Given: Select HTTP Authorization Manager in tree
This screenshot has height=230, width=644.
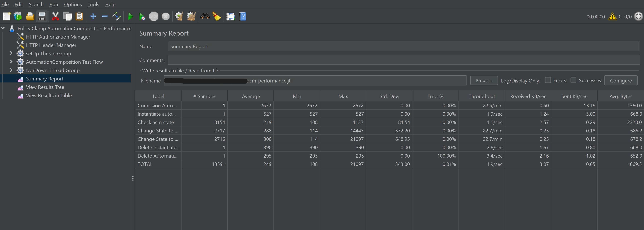Looking at the screenshot, I should pos(58,37).
